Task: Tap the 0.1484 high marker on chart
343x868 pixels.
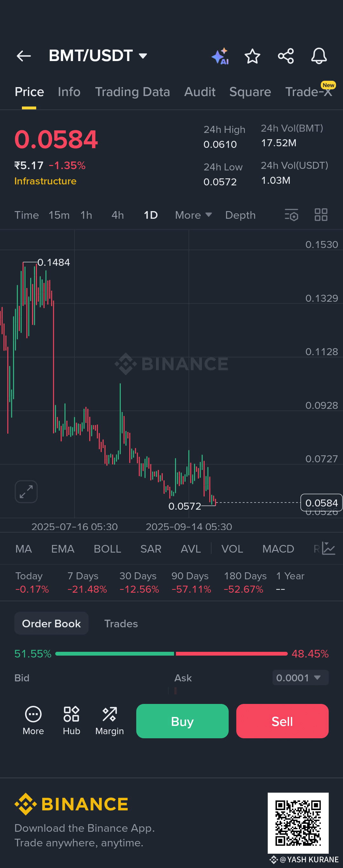Action: pyautogui.click(x=54, y=262)
